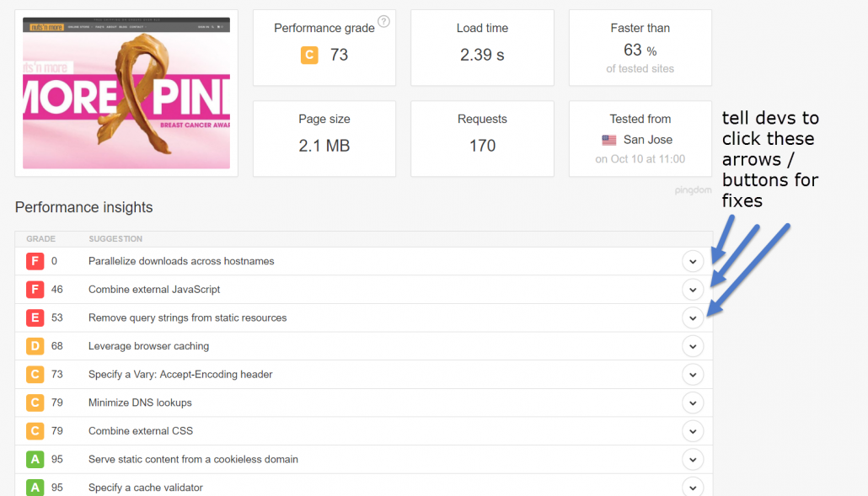Click the Performance insights heading
The image size is (868, 496).
tap(83, 207)
